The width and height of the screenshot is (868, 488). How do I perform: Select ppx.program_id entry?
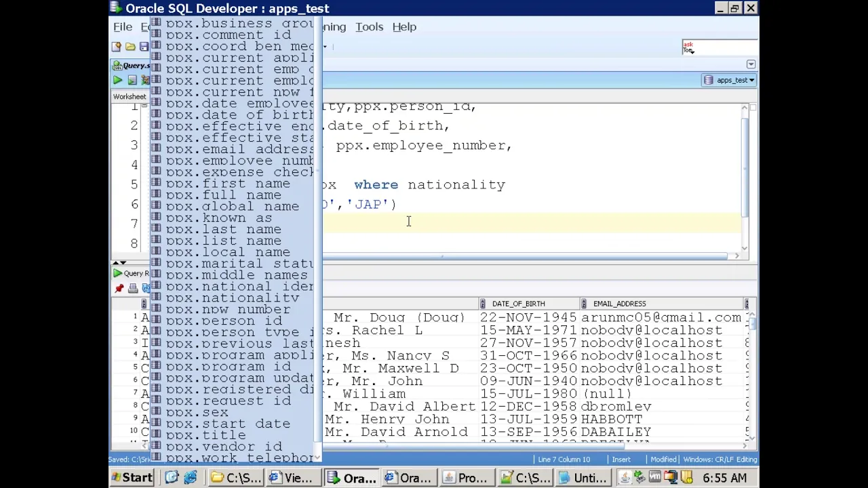pos(233,367)
